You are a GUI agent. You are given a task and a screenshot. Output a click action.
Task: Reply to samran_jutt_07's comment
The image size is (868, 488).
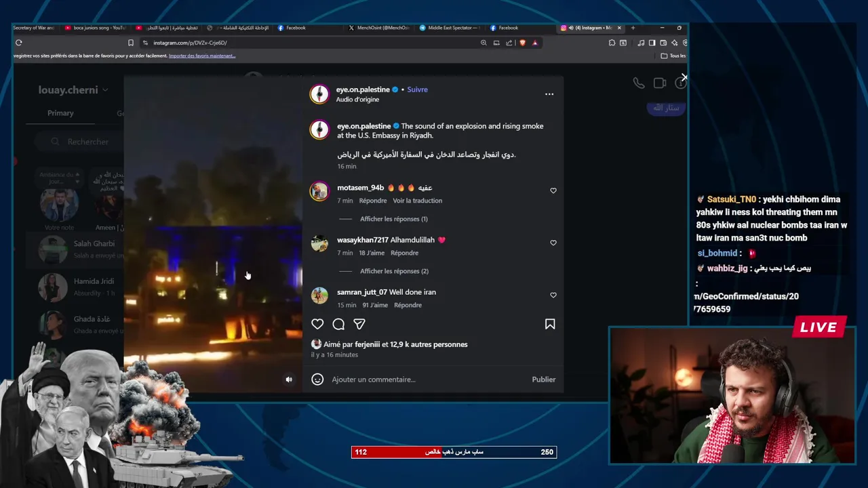pos(408,305)
